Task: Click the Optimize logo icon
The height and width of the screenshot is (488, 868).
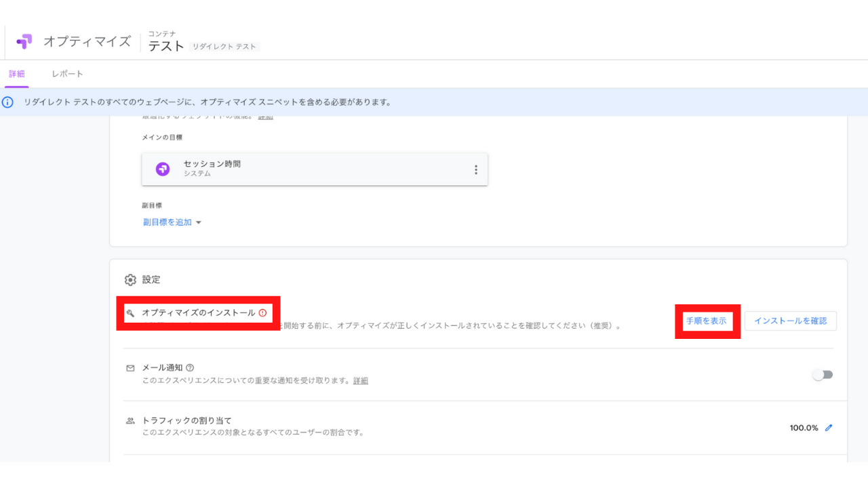Action: tap(24, 41)
